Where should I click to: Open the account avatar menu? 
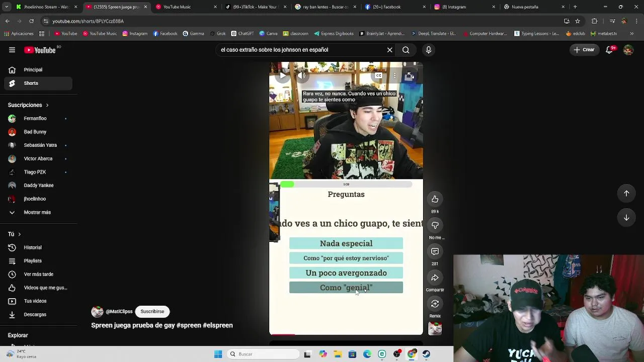tap(628, 50)
